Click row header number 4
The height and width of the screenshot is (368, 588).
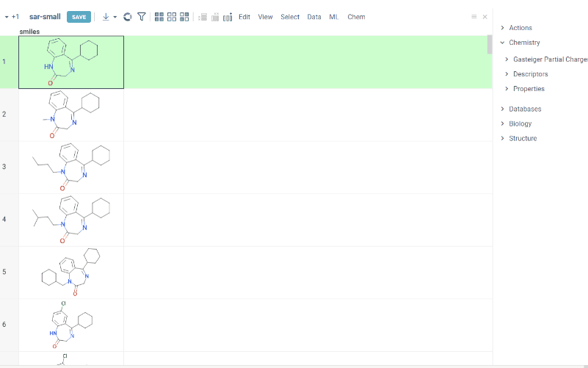tap(9, 220)
